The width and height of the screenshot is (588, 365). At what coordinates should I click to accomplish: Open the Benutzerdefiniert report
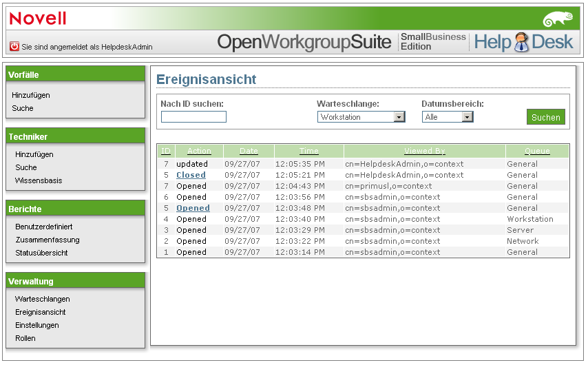(44, 227)
